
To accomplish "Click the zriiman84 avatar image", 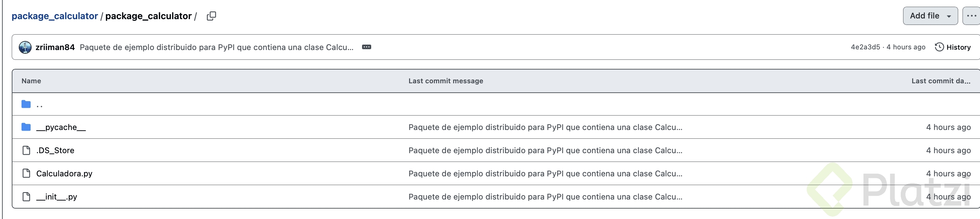I will point(25,47).
